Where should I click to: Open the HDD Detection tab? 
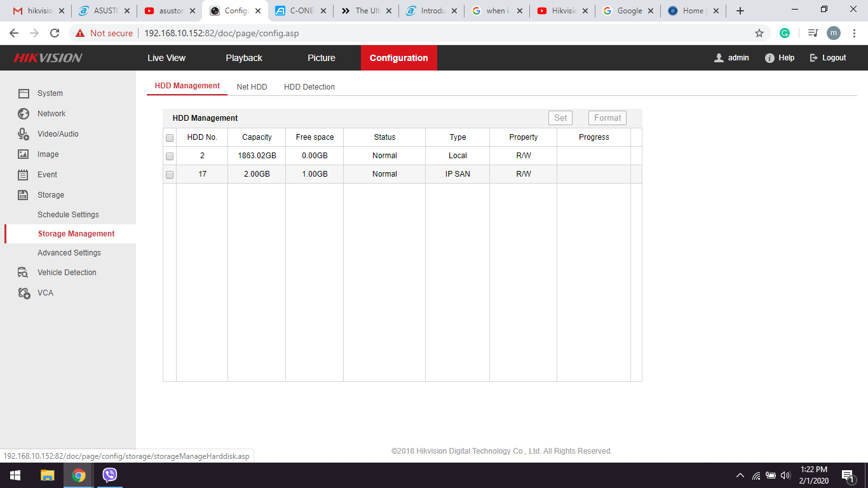(309, 87)
